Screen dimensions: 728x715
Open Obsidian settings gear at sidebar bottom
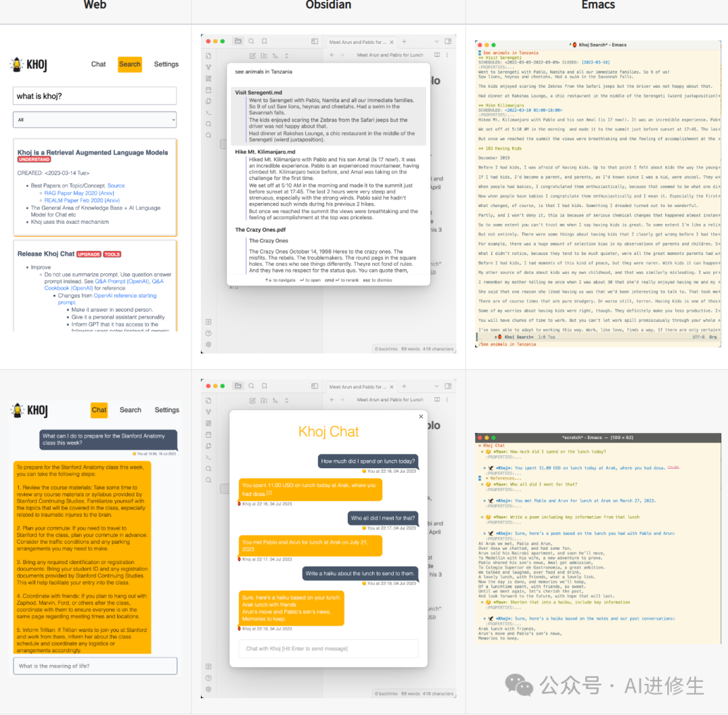(208, 344)
